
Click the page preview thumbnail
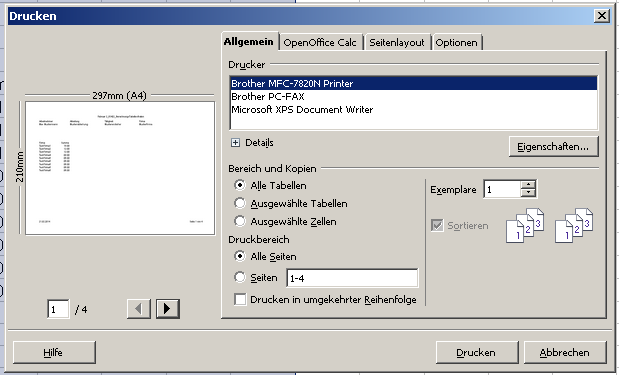pyautogui.click(x=120, y=168)
